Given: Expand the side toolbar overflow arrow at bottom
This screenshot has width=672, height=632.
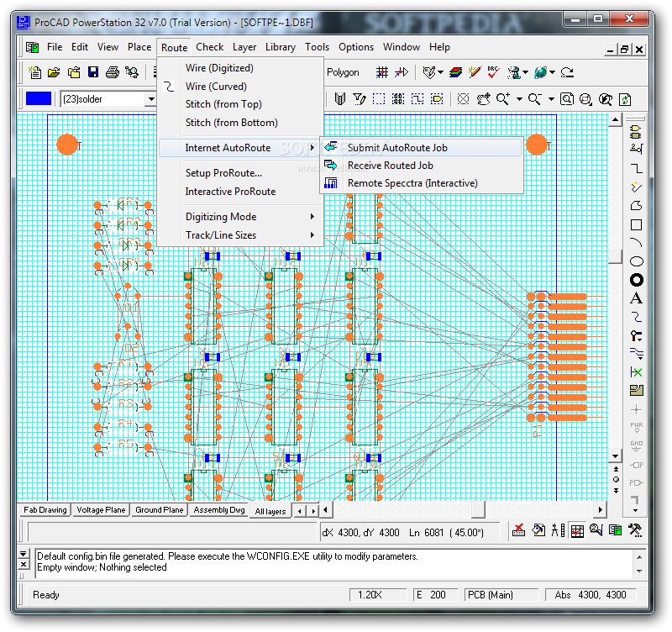Looking at the screenshot, I should [x=635, y=511].
